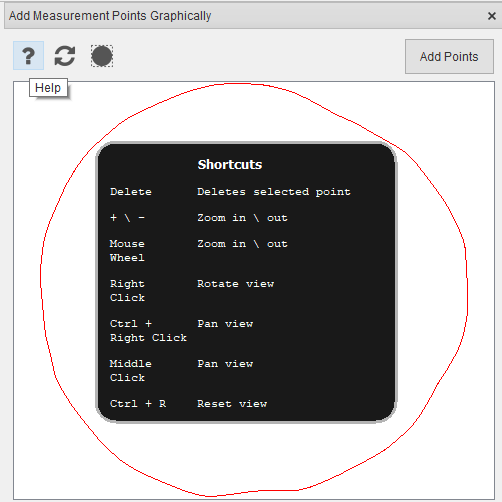
Task: Click the dialog title bar text
Action: point(110,16)
